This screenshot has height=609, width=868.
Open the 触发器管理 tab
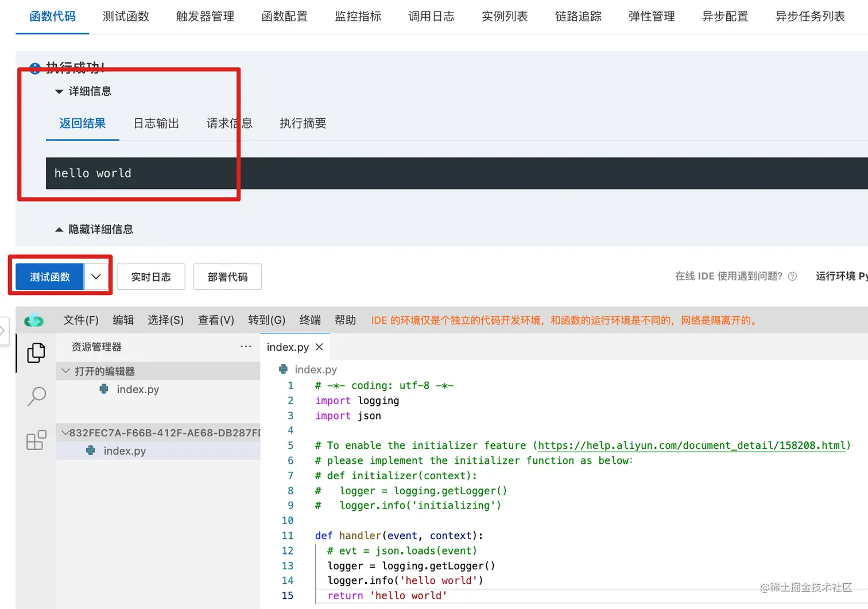(x=205, y=16)
